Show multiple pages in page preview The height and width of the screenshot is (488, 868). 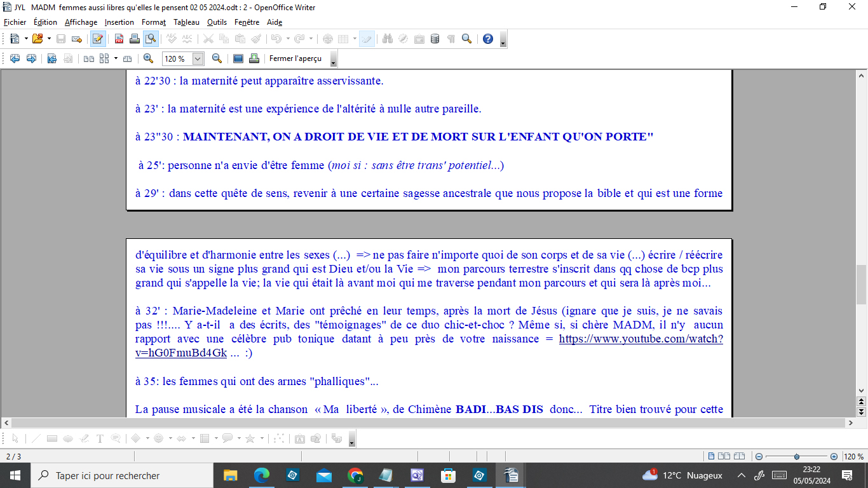pos(104,58)
